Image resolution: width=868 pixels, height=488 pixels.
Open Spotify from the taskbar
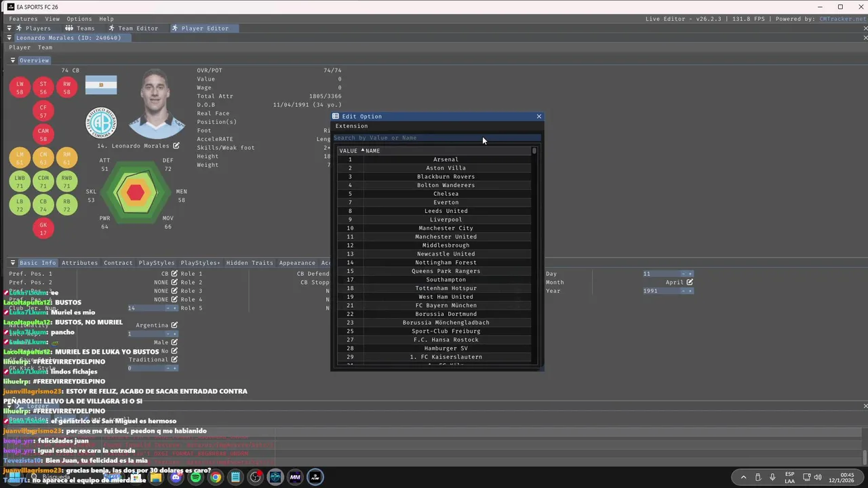coord(196,477)
